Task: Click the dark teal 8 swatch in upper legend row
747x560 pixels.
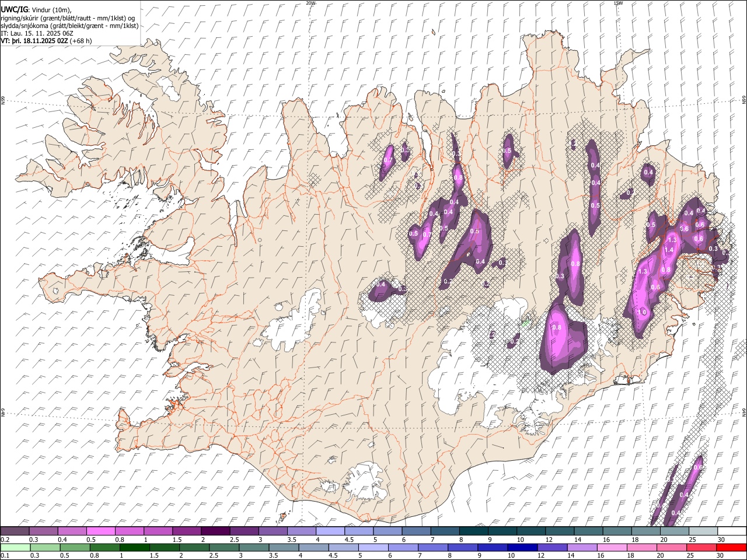Action: pos(474,531)
